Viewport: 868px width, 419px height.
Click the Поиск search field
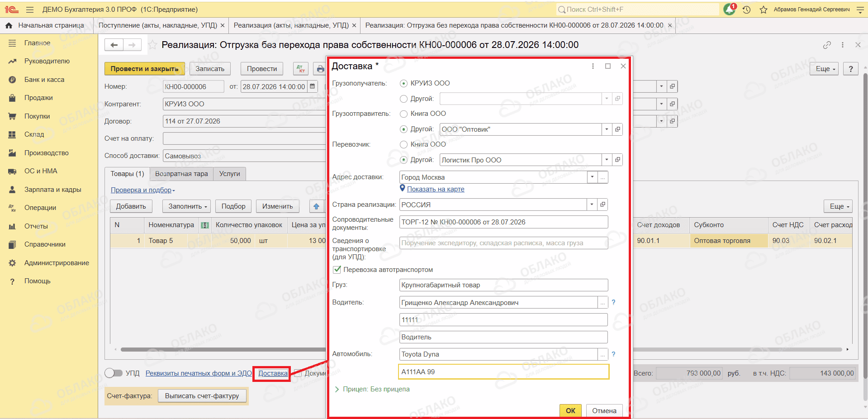(638, 10)
